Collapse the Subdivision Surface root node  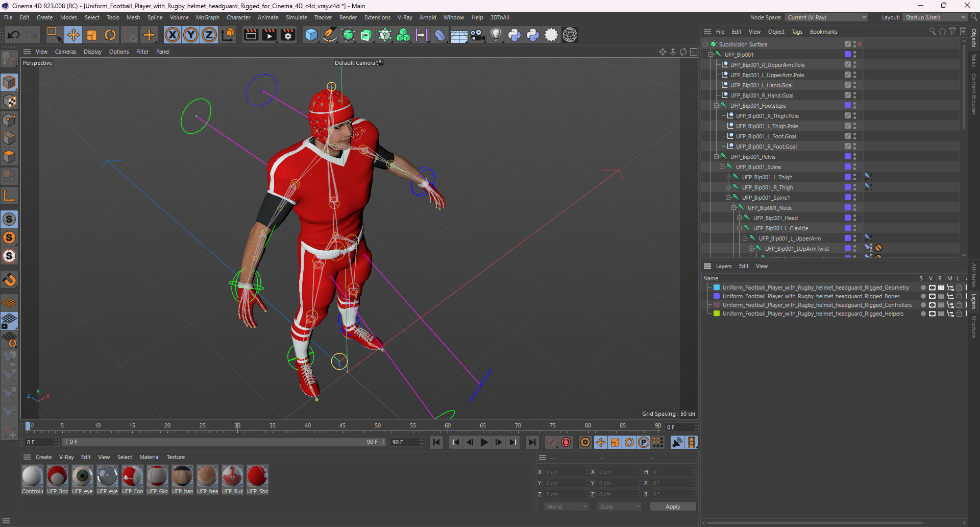tap(705, 44)
